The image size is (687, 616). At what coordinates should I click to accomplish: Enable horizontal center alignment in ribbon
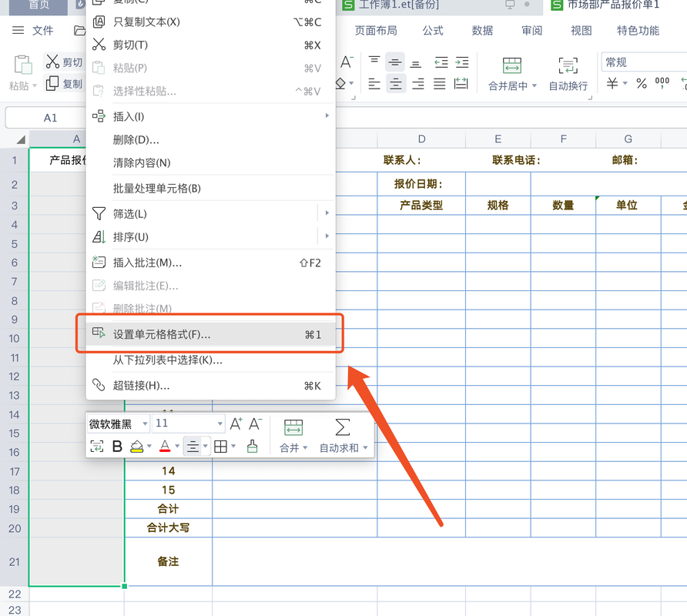pos(396,85)
